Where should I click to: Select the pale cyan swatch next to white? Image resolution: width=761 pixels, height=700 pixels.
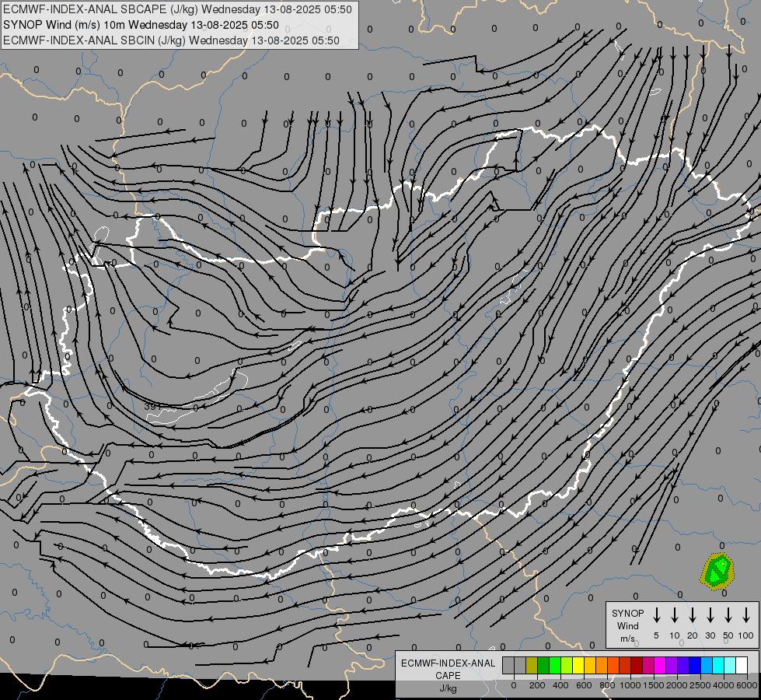(730, 665)
